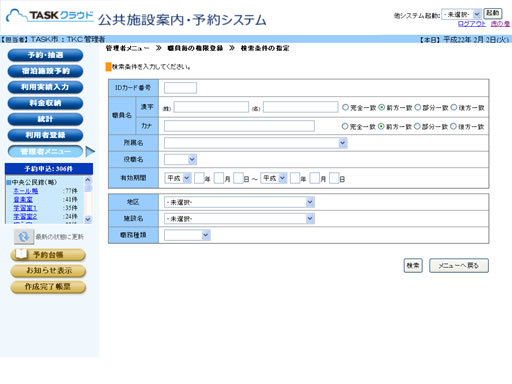Open the 利用者登録 menu
Viewport: 512px width, 384px height.
tap(45, 135)
